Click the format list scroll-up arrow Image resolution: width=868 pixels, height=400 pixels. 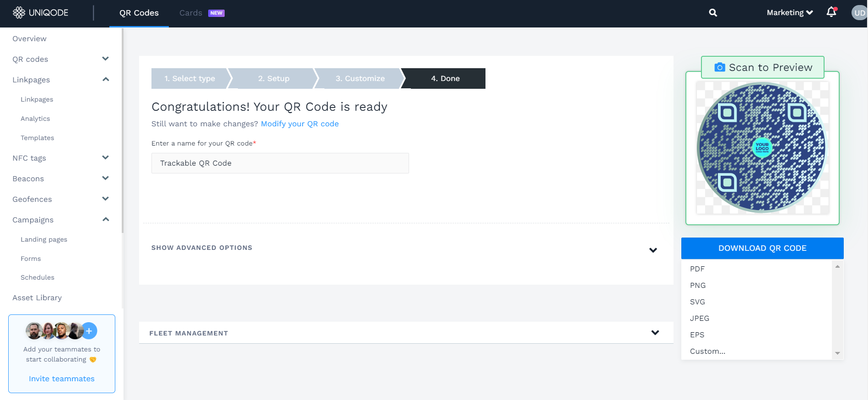pos(837,266)
